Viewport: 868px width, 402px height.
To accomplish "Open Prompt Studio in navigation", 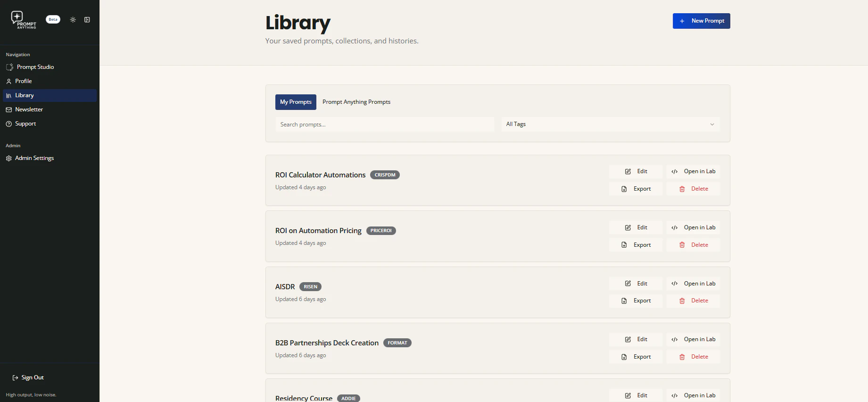I will point(50,67).
